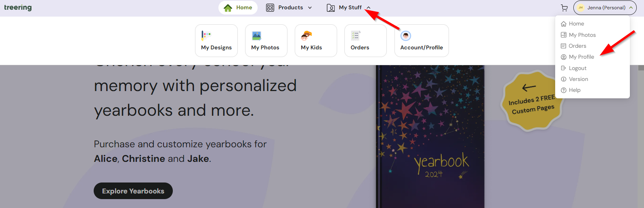Open the Orders tile

click(365, 40)
